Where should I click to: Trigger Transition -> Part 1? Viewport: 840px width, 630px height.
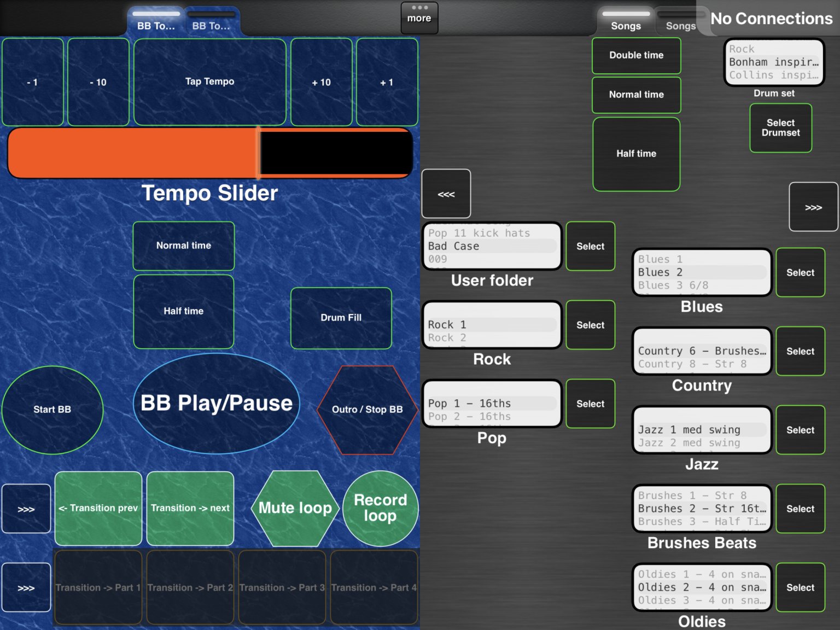98,587
